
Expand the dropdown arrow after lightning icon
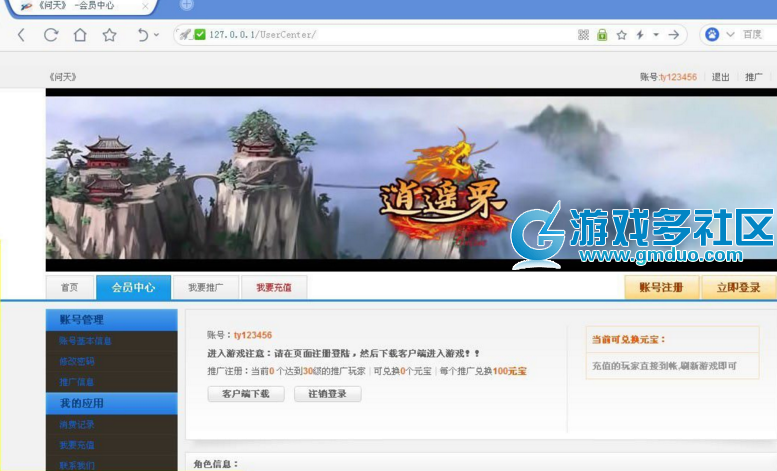(656, 35)
